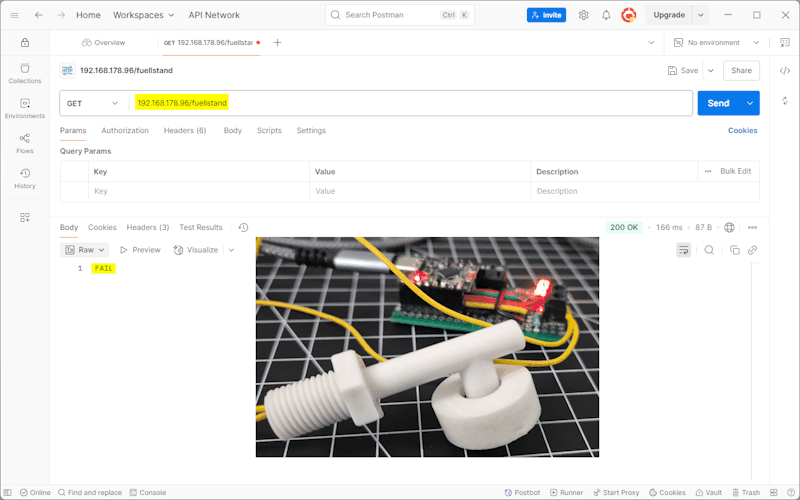Viewport: 800px width, 500px height.
Task: Copy the response body using copy icon
Action: 734,250
